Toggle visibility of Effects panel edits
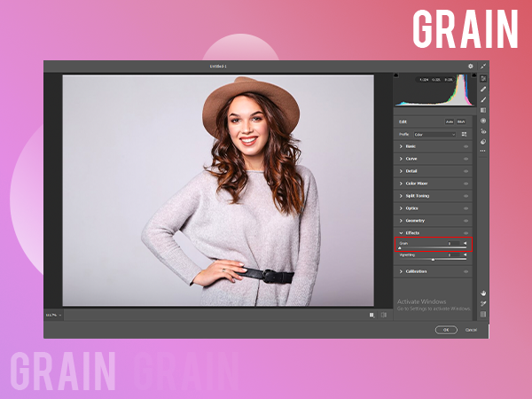Screen dimensions: 532x399 pyautogui.click(x=465, y=233)
